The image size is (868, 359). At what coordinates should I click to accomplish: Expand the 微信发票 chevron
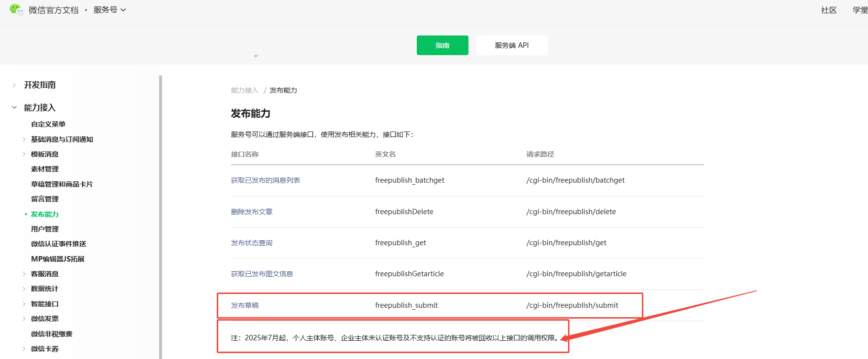coord(24,319)
